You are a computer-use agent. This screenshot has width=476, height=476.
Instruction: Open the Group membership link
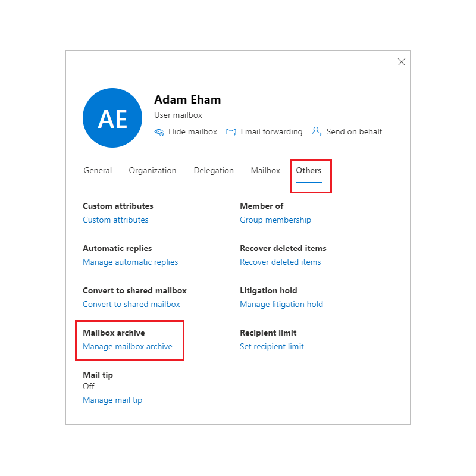tap(275, 220)
